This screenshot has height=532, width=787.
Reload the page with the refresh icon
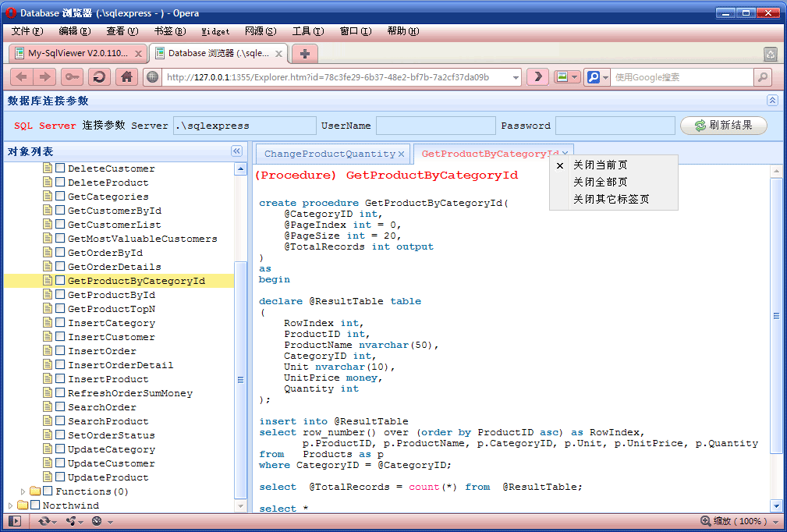coord(99,77)
